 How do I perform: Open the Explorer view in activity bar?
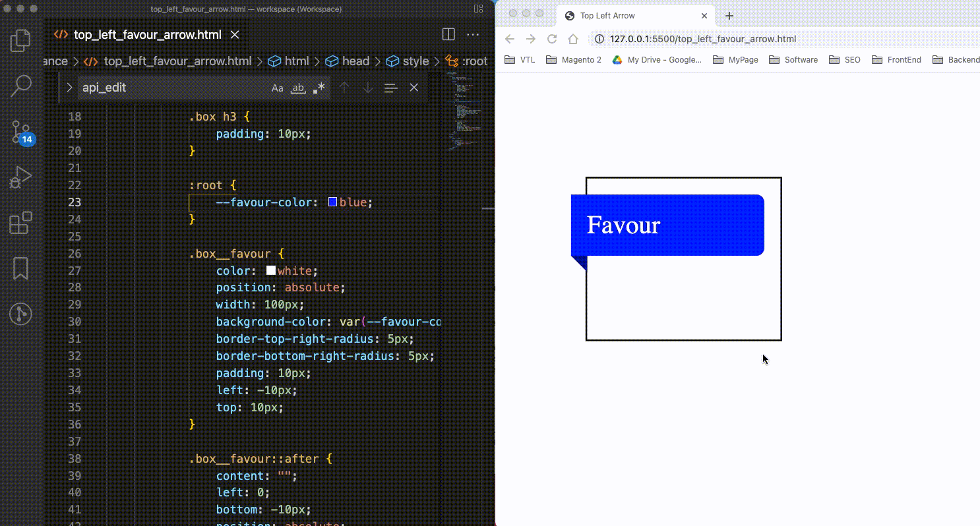click(x=20, y=40)
